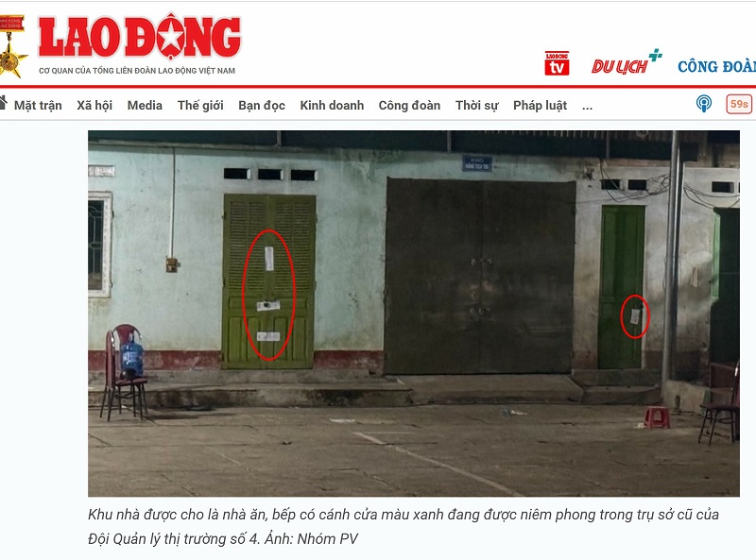Click the article photo of sealed doors

[414, 314]
